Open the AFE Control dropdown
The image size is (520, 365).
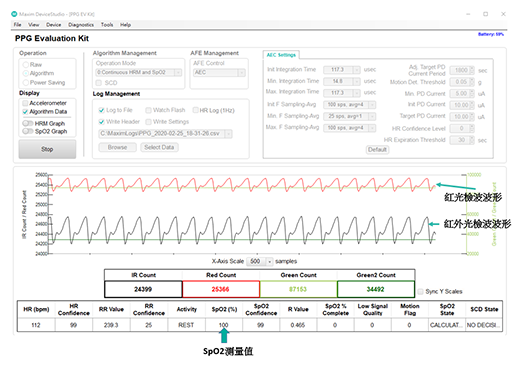(x=219, y=72)
